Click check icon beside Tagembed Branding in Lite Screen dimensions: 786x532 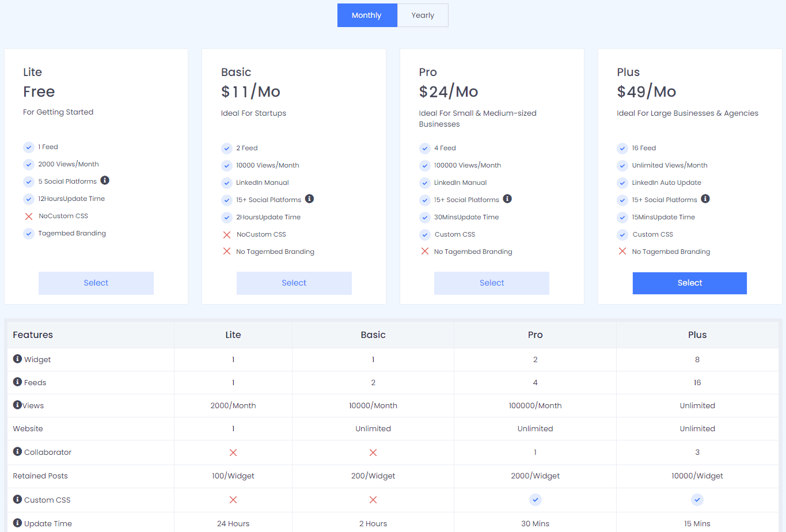tap(29, 234)
